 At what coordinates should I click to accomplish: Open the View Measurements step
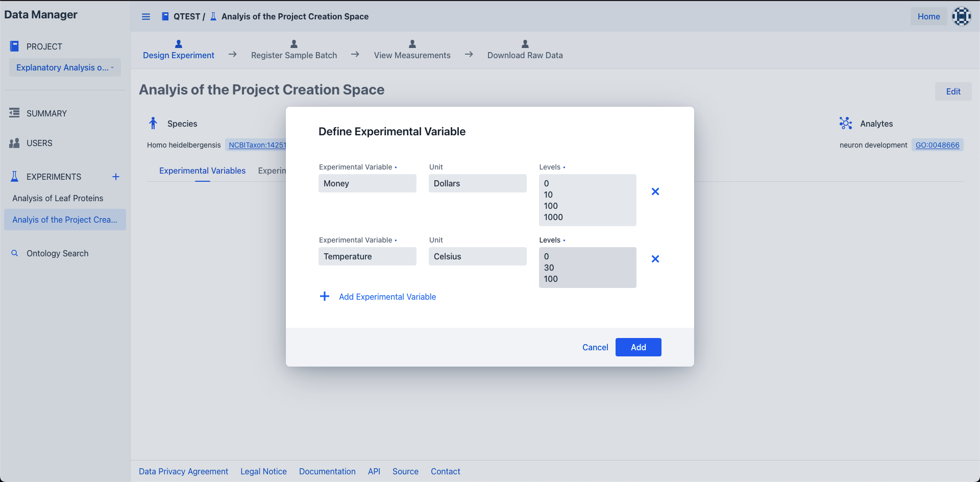[x=412, y=50]
